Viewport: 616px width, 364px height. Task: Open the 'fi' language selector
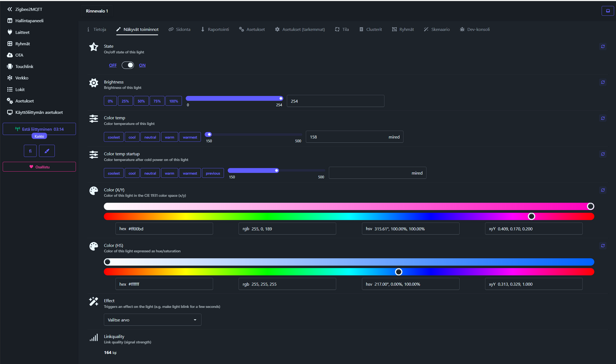[30, 151]
